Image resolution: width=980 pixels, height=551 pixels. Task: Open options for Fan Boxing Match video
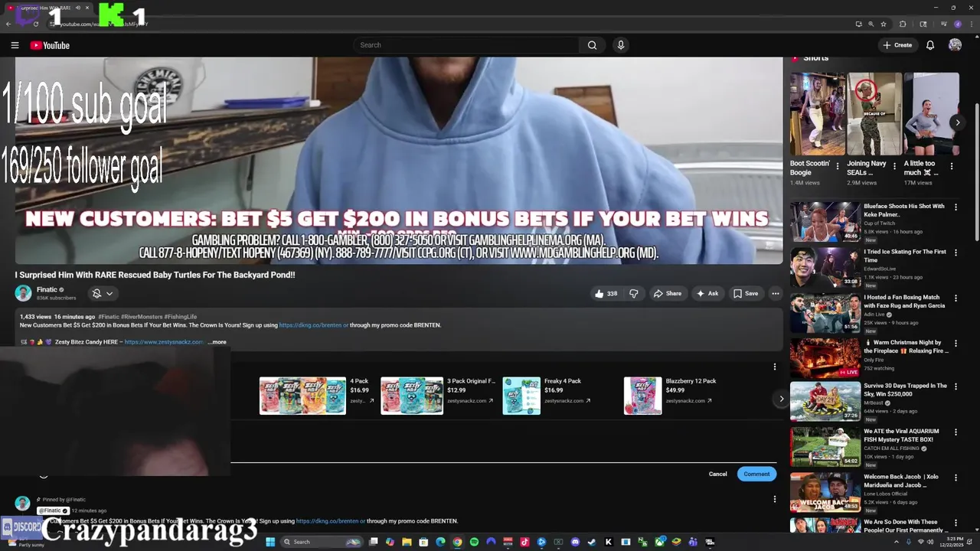pos(955,298)
